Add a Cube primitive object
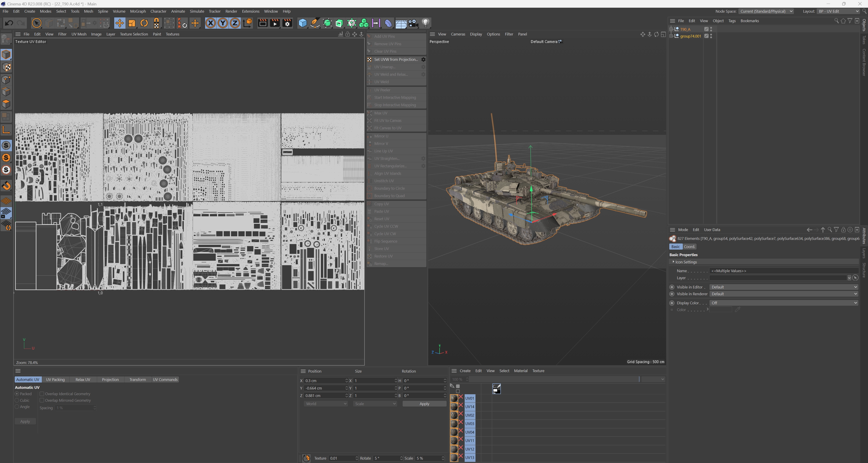This screenshot has width=868, height=463. pyautogui.click(x=303, y=23)
